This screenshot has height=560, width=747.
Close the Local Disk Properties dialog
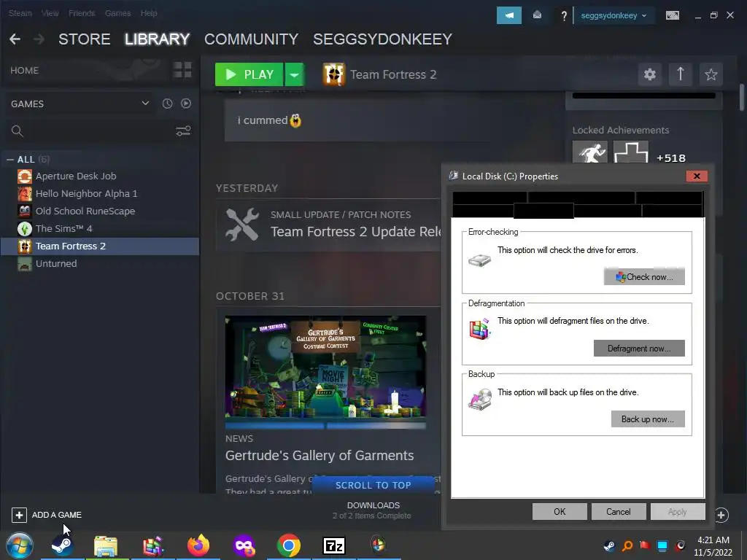coord(697,176)
